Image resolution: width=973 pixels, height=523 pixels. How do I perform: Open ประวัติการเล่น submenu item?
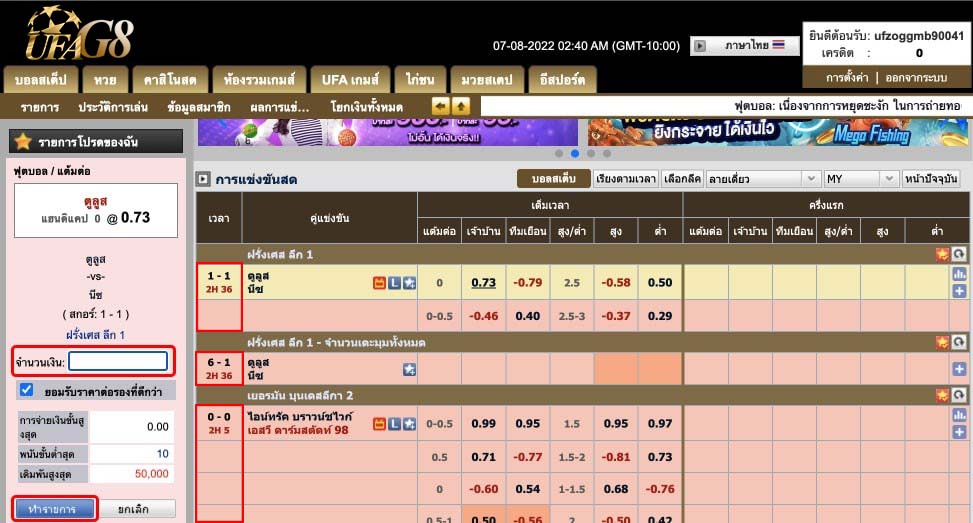113,107
